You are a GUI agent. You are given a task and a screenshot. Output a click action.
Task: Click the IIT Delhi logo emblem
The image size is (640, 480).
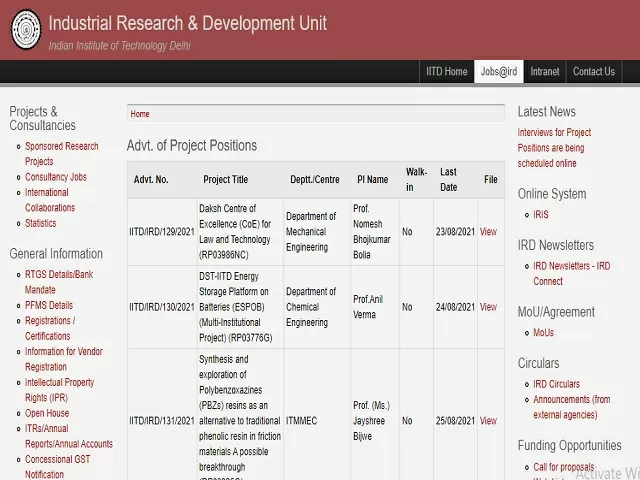pos(26,30)
